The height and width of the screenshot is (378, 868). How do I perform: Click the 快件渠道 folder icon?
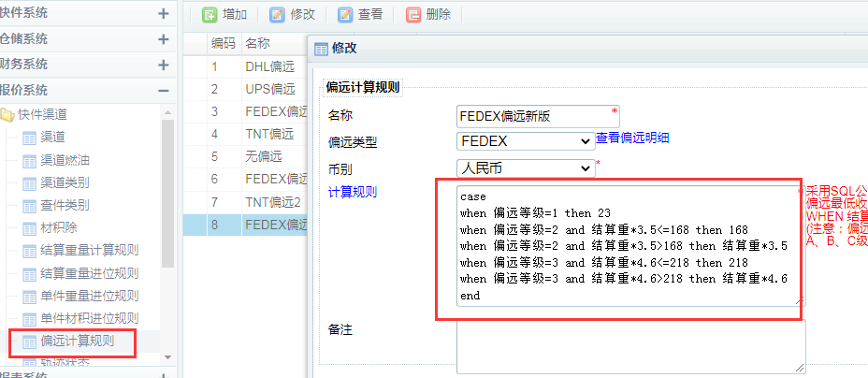[7, 115]
